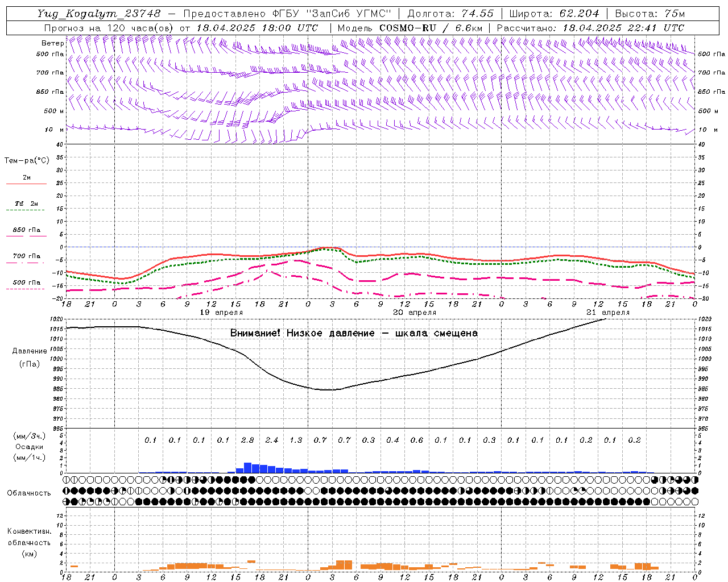Click the Модель COSMO-RU / 6.6км text
The width and height of the screenshot is (728, 582).
pyautogui.click(x=409, y=28)
